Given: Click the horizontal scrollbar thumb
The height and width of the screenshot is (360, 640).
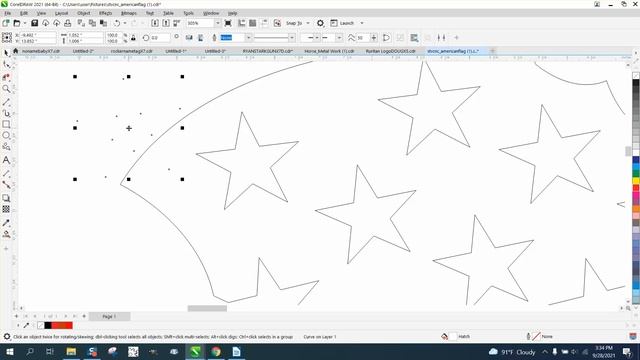Looking at the screenshot, I should click(x=207, y=309).
